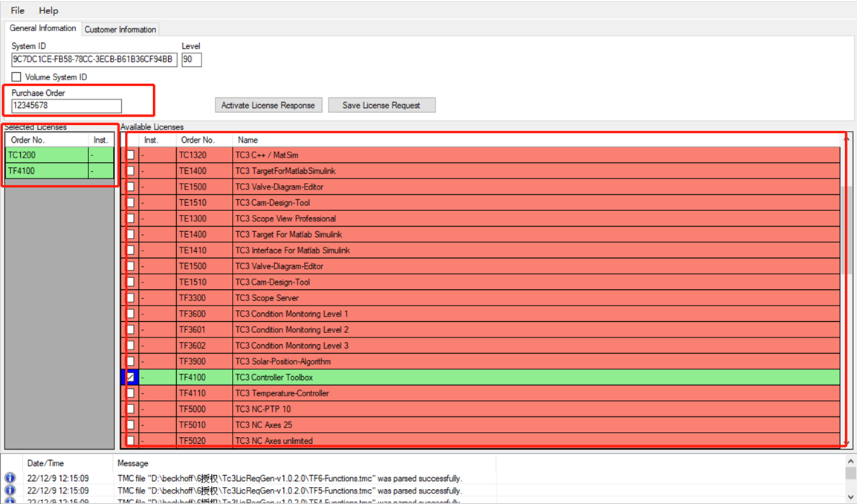Image resolution: width=857 pixels, height=504 pixels.
Task: Click the Available Licenses vertical scrollbar
Action: pos(846,290)
